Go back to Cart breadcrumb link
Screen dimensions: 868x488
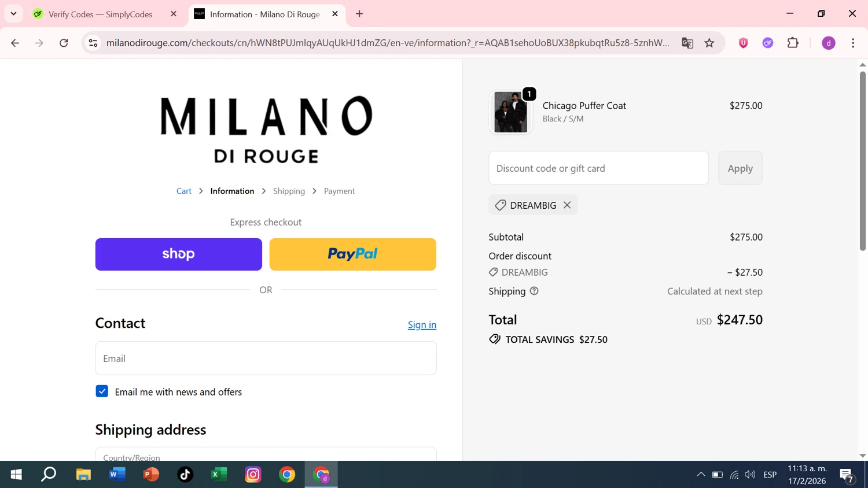184,191
